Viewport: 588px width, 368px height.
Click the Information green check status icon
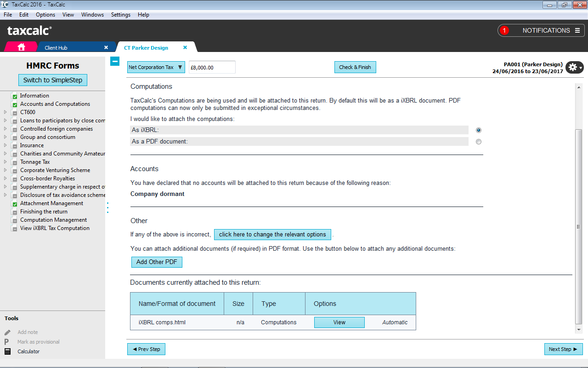(15, 96)
